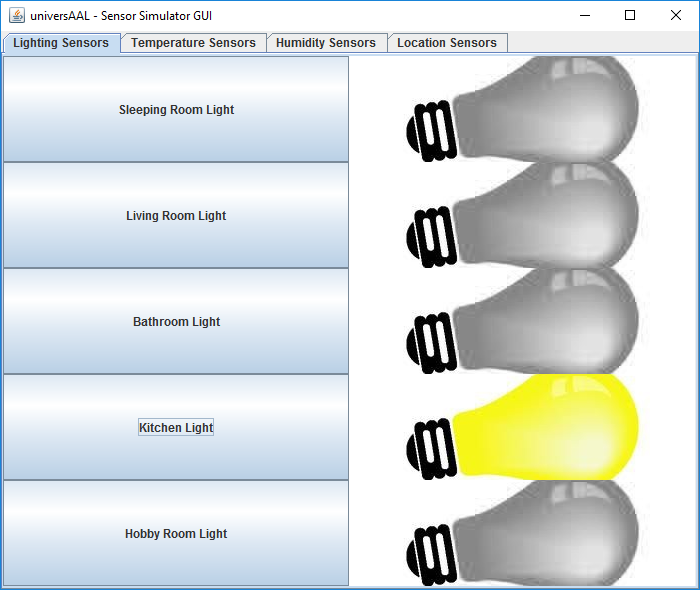The image size is (700, 590).
Task: Select the Lighting Sensors tab
Action: pyautogui.click(x=61, y=43)
